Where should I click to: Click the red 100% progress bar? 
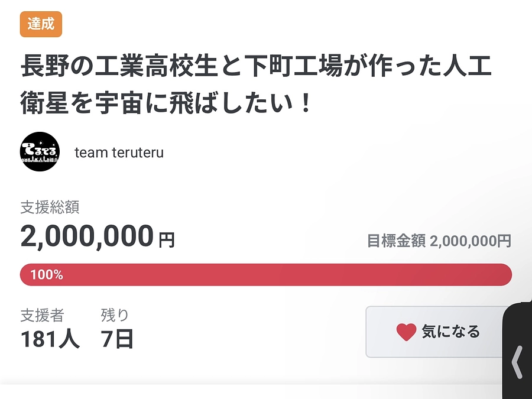[266, 274]
